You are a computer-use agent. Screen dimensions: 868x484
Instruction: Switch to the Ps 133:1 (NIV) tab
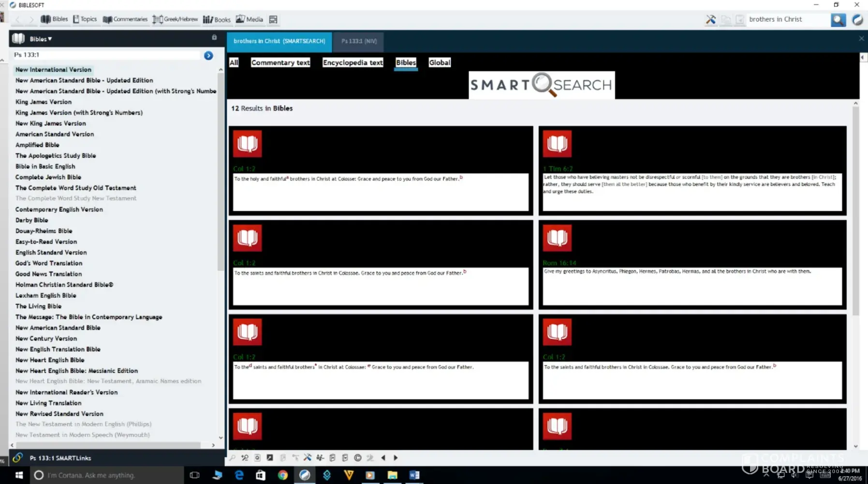(x=359, y=42)
